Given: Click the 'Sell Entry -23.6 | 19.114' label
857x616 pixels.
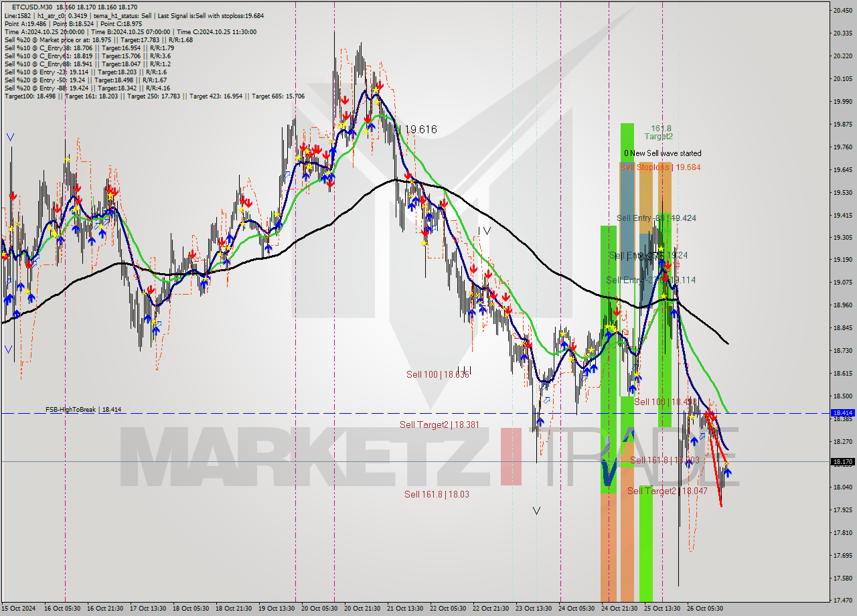Looking at the screenshot, I should pyautogui.click(x=651, y=280).
